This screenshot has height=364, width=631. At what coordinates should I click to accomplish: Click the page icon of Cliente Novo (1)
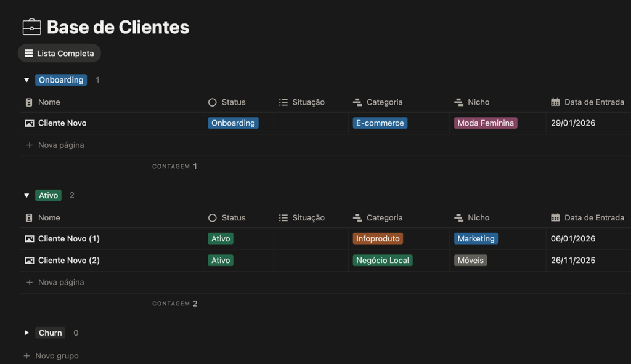pyautogui.click(x=30, y=239)
